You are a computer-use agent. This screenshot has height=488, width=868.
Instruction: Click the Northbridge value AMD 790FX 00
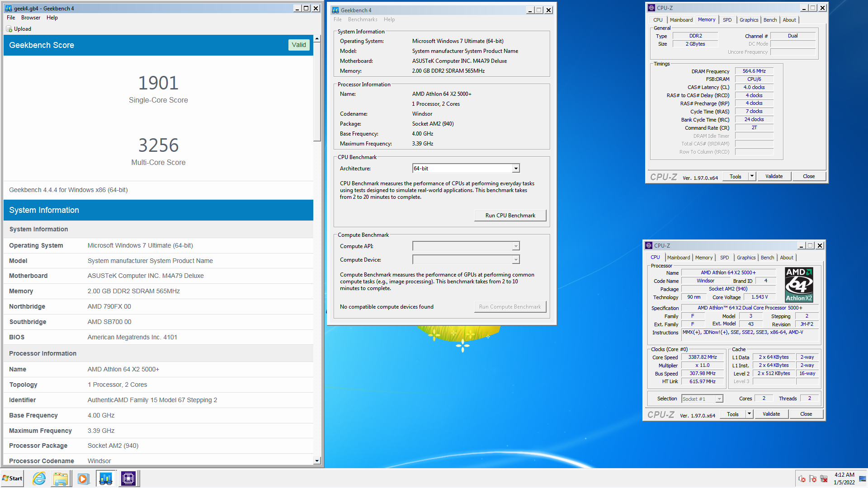(x=109, y=306)
